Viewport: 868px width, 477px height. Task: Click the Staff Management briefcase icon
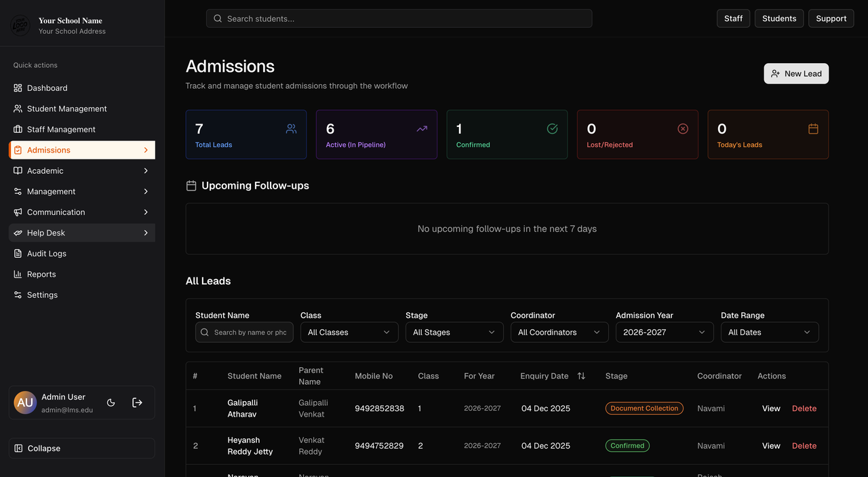[x=18, y=130]
